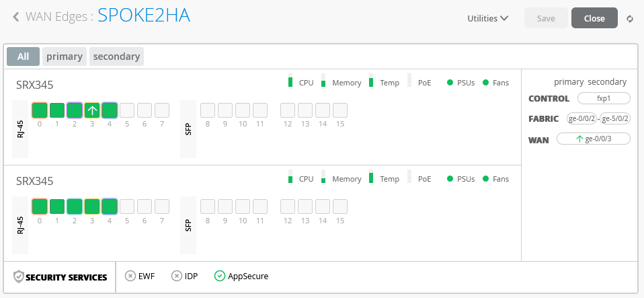Click the WAN ge-0/0/3 interface pill
The height and width of the screenshot is (298, 644).
(593, 139)
